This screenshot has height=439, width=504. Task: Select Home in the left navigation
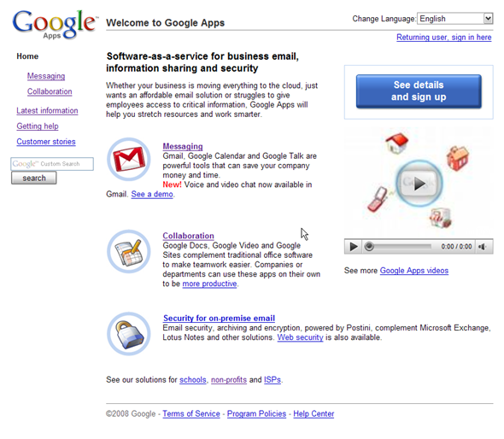click(x=27, y=56)
